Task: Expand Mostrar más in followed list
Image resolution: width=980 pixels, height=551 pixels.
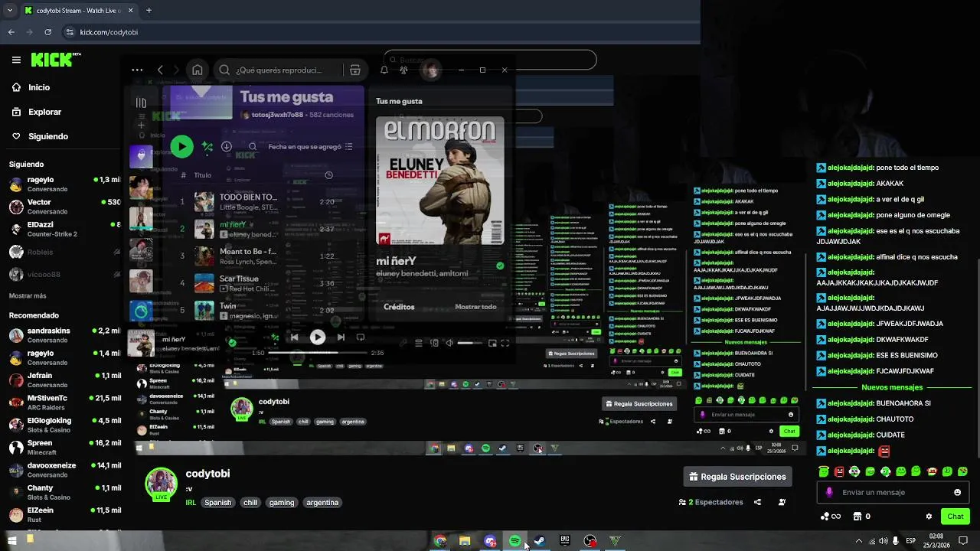Action: click(28, 296)
